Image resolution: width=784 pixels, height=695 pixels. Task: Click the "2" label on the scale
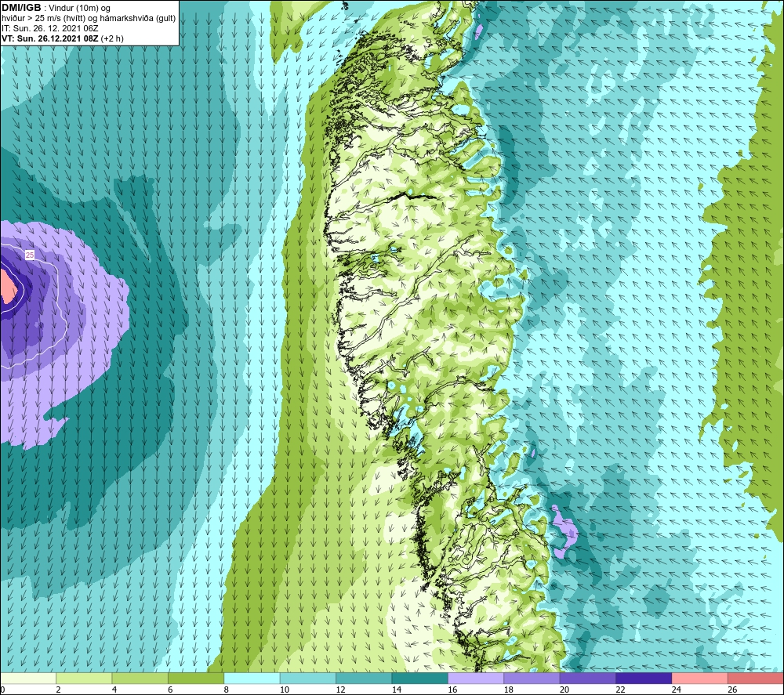(59, 690)
